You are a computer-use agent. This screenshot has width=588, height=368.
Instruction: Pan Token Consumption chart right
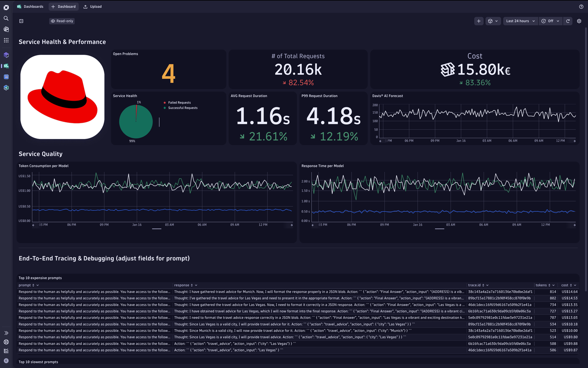click(x=292, y=225)
